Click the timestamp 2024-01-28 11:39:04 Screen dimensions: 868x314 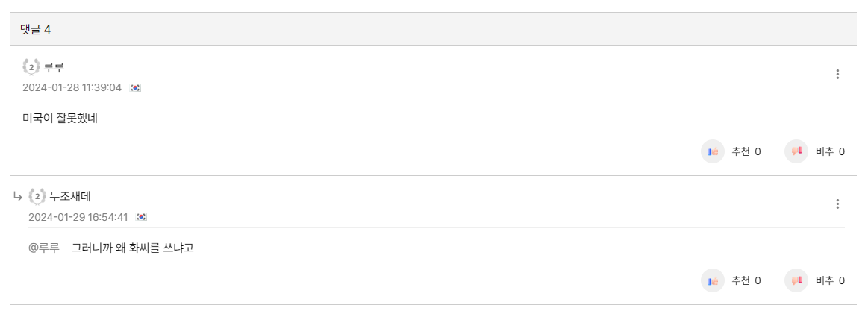(72, 88)
